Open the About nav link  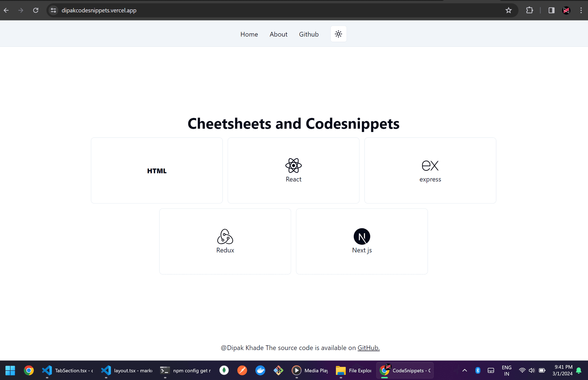[278, 34]
